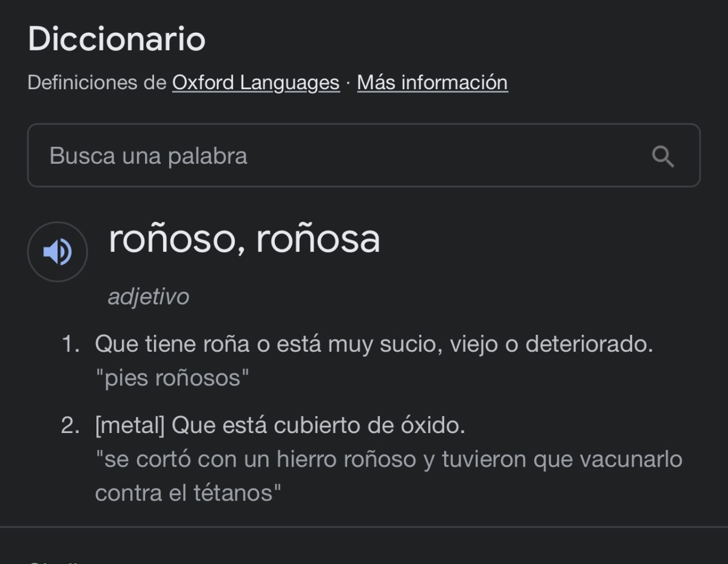
Task: Play the pronunciation audio for roñoso
Action: click(58, 252)
